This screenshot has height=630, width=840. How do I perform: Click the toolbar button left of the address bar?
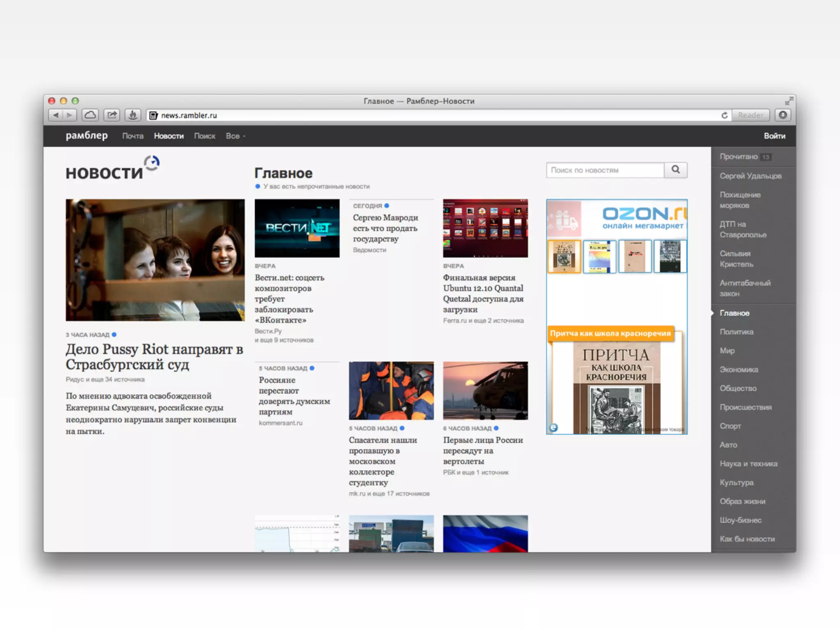point(133,115)
